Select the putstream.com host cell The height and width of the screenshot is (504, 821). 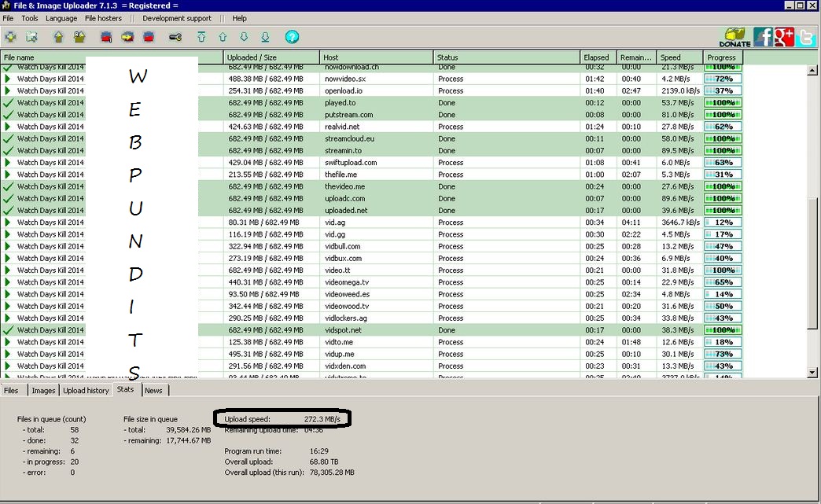(377, 115)
